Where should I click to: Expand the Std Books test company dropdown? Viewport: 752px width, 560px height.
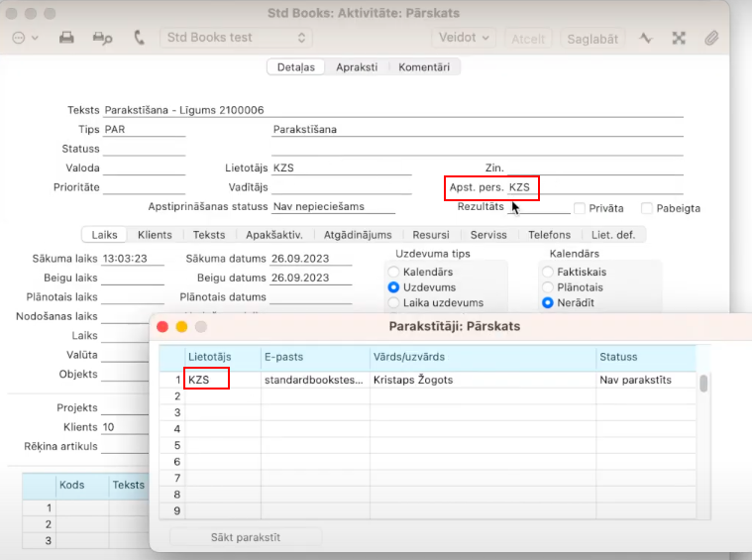pos(236,38)
